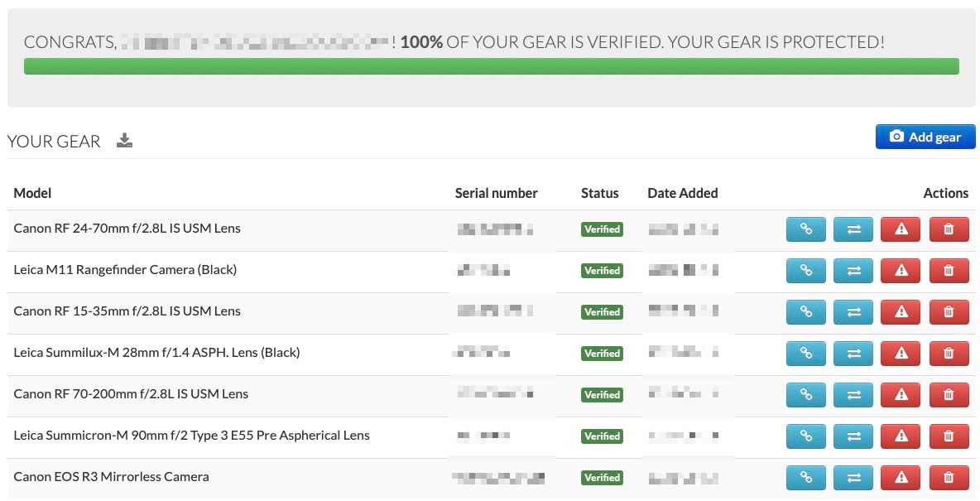Viewport: 980px width, 501px height.
Task: Trash the Leica M11 Rangefinder Camera
Action: point(949,271)
